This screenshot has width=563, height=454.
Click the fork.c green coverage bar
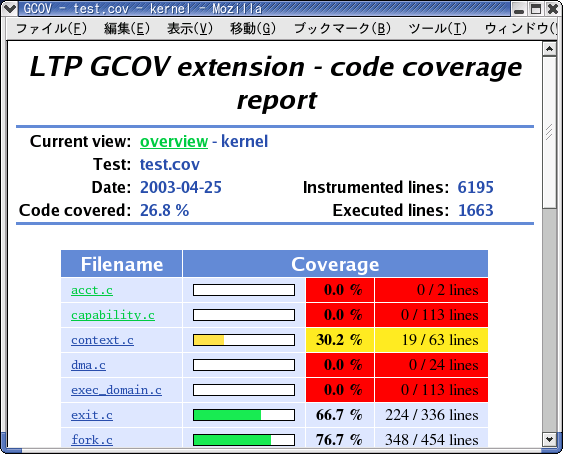click(x=244, y=440)
